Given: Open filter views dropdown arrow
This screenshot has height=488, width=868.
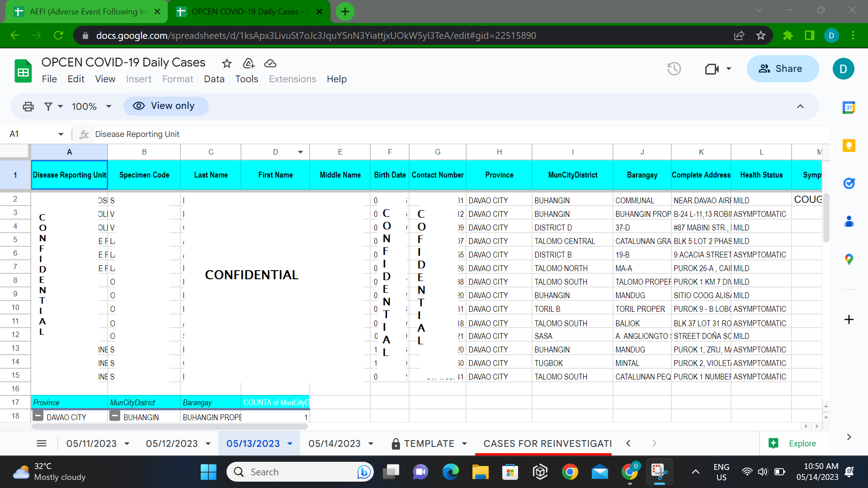Looking at the screenshot, I should point(60,107).
